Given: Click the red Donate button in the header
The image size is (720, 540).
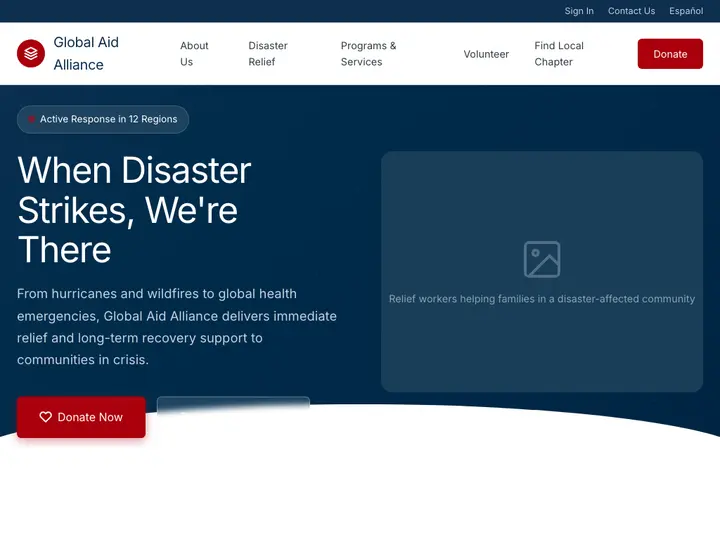Looking at the screenshot, I should [670, 54].
